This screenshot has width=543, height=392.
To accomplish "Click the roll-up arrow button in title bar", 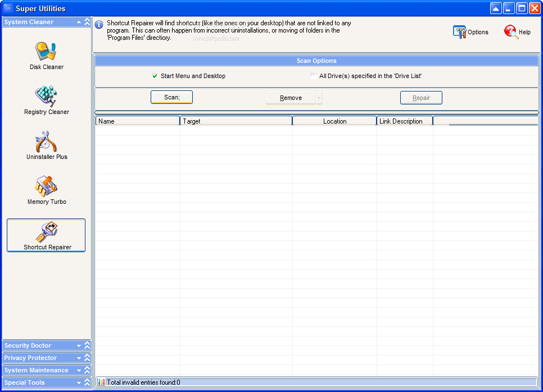I will [x=496, y=8].
